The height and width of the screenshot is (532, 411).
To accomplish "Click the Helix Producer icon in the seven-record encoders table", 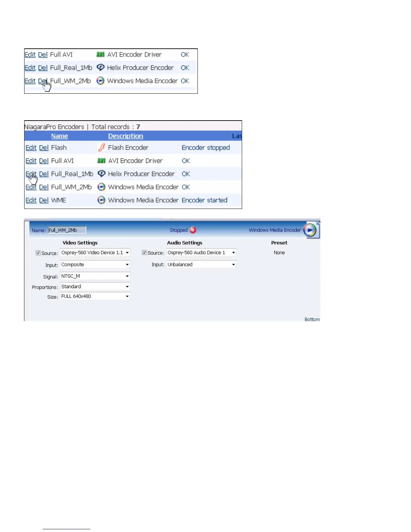I will [101, 174].
